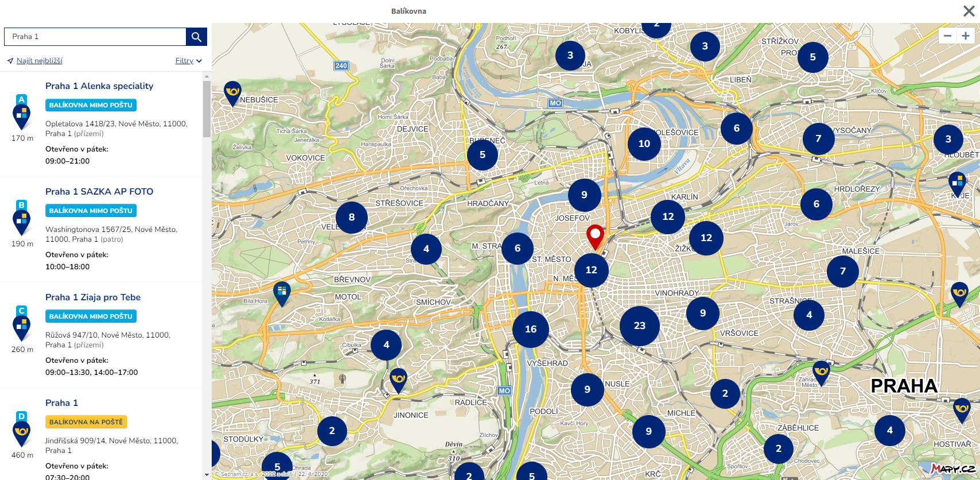Viewport: 980px width, 480px height.
Task: Open the cluster of 4 near Břevnov
Action: coord(426,249)
